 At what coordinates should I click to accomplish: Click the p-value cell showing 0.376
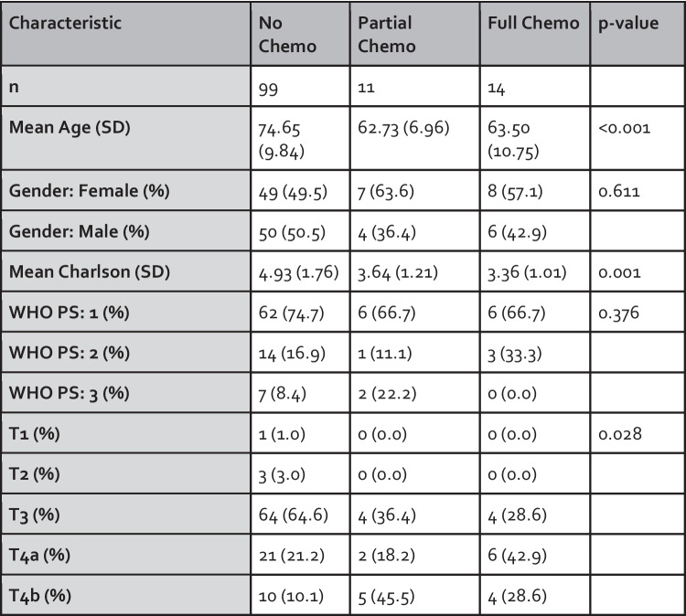638,313
